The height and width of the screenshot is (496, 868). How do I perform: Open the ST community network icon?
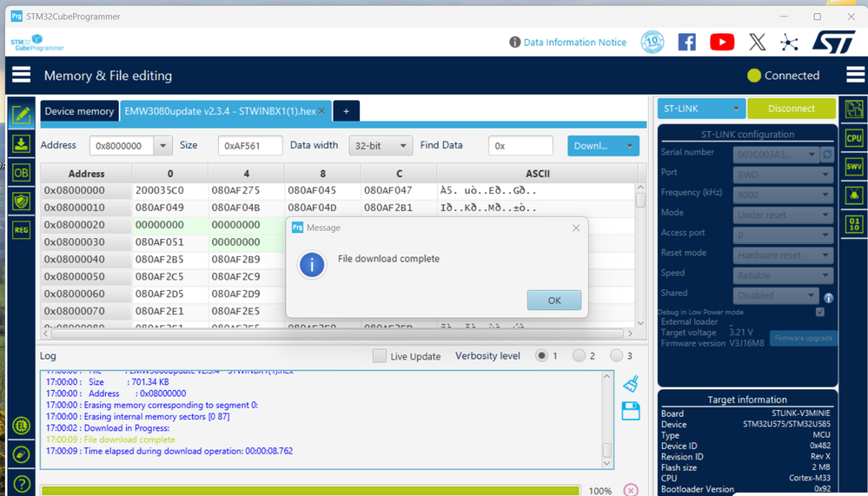(790, 42)
